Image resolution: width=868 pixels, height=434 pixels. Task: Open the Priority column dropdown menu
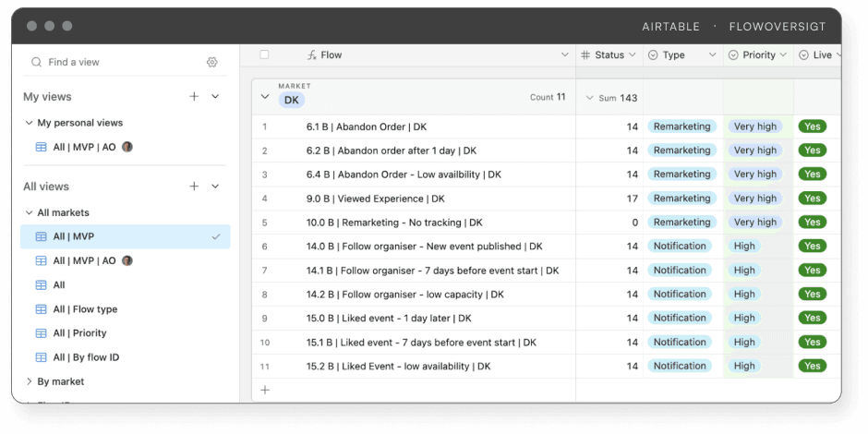pyautogui.click(x=783, y=54)
